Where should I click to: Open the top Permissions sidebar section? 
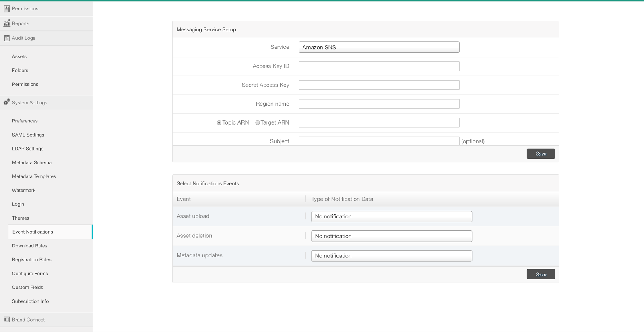(x=46, y=8)
